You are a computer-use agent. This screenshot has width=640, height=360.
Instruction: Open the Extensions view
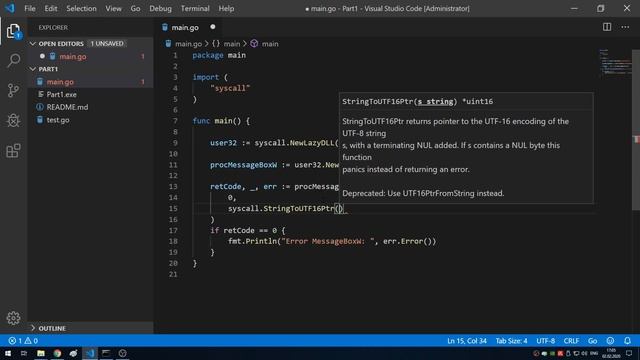click(x=13, y=151)
